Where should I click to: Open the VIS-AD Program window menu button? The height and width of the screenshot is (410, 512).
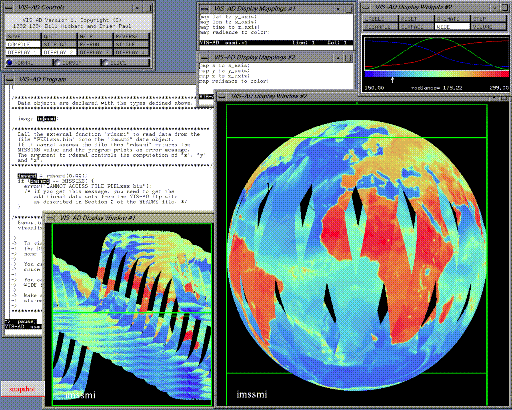click(9, 79)
